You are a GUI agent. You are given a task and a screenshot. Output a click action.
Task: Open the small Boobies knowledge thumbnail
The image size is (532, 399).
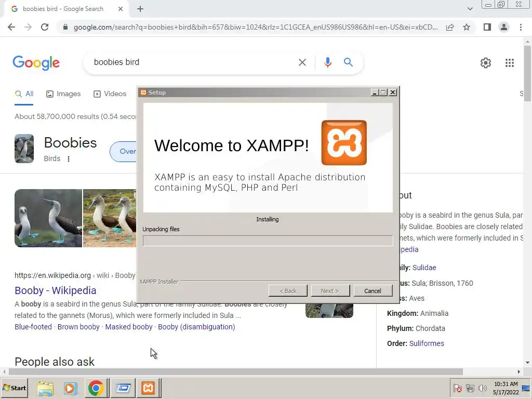[24, 149]
